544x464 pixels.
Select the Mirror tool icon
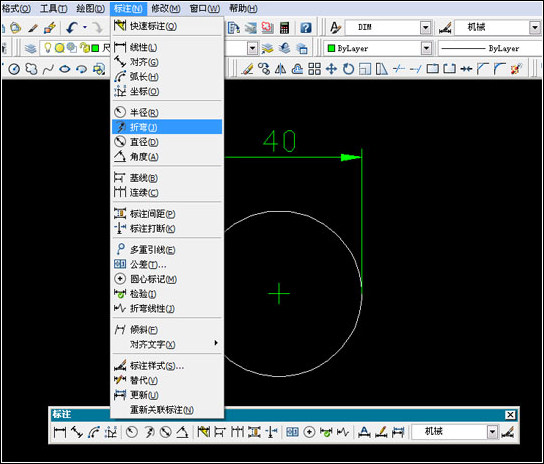point(280,69)
